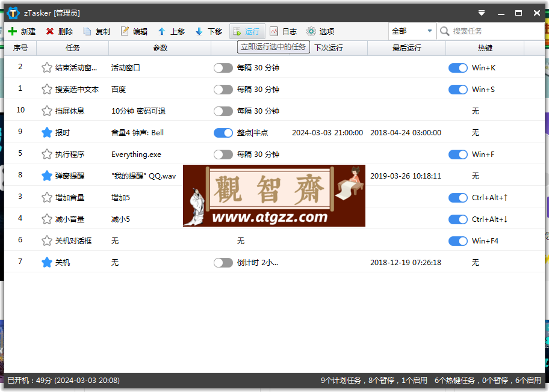The width and height of the screenshot is (549, 392).
Task: Sort by 序号 column header
Action: (x=20, y=48)
